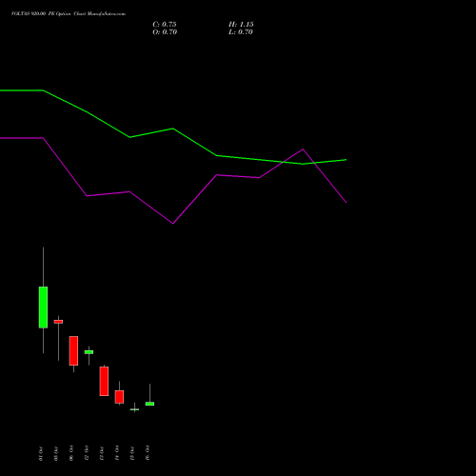Select the last green candlestick for 16 Oct
Viewport: 476px width, 476px height.
(149, 404)
